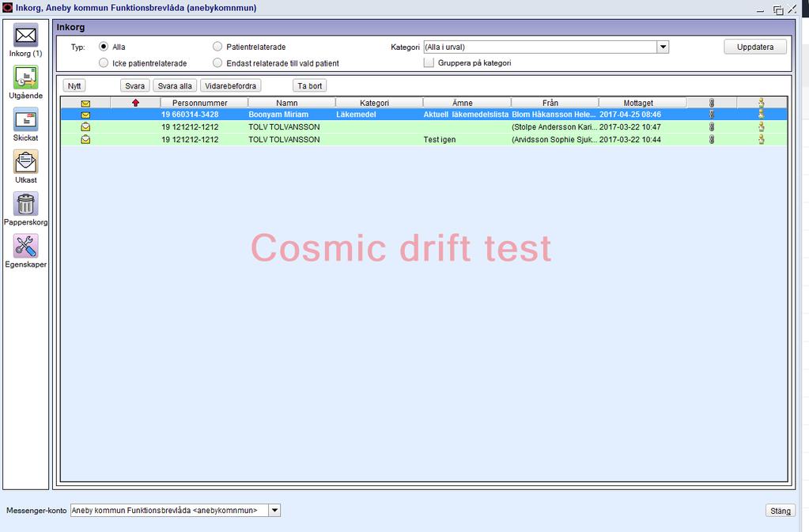The width and height of the screenshot is (809, 532).
Task: Open the Inkorg (1) mailbox icon
Action: click(26, 36)
